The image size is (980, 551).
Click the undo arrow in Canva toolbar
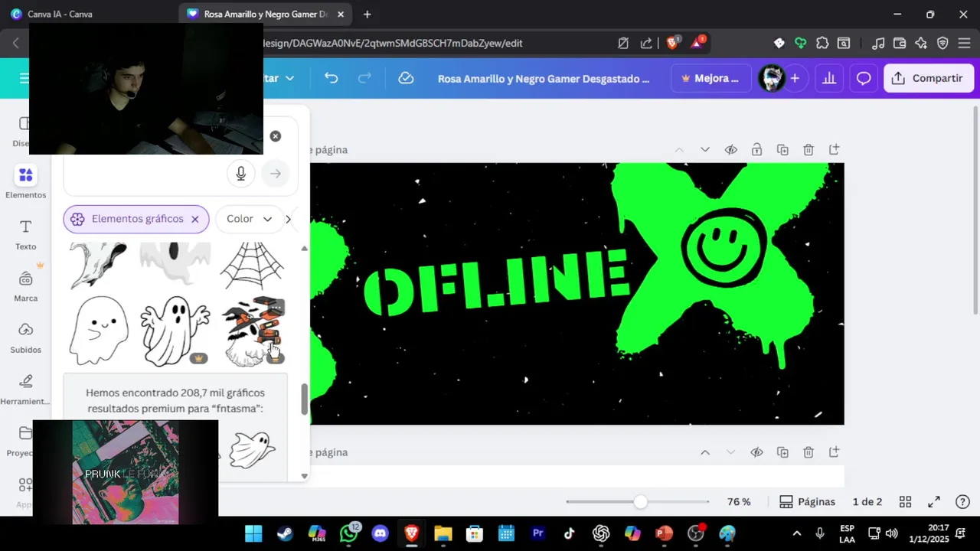tap(331, 78)
